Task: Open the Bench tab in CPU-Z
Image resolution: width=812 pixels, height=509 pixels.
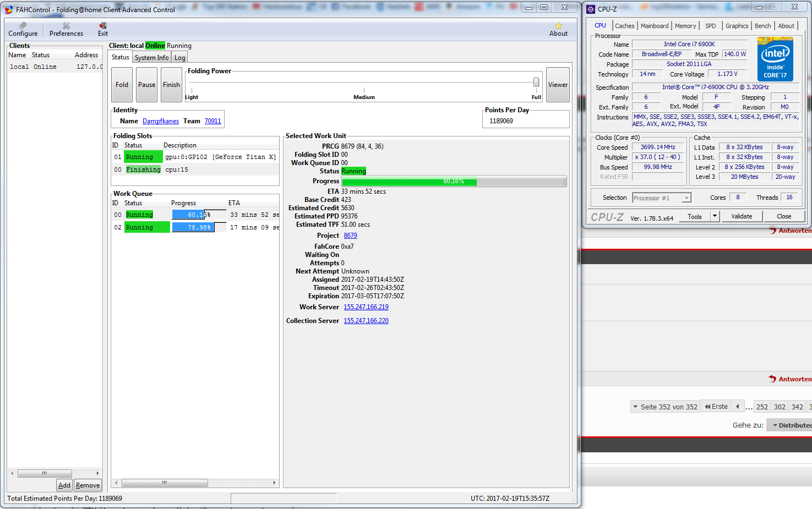Action: pyautogui.click(x=762, y=26)
